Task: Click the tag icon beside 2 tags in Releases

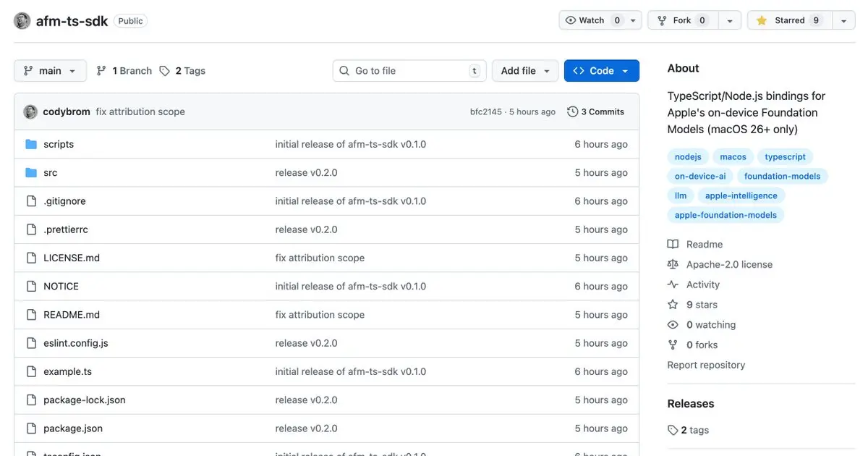Action: [x=673, y=430]
